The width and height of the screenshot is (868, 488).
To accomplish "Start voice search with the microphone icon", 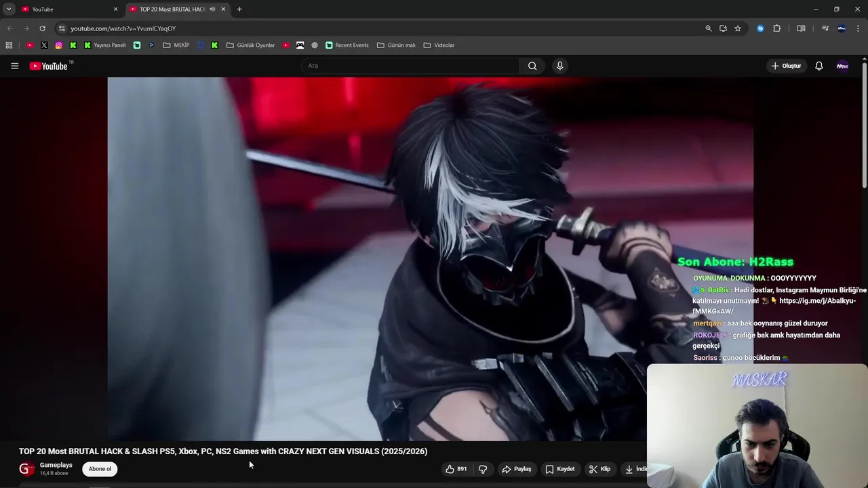I will point(559,66).
